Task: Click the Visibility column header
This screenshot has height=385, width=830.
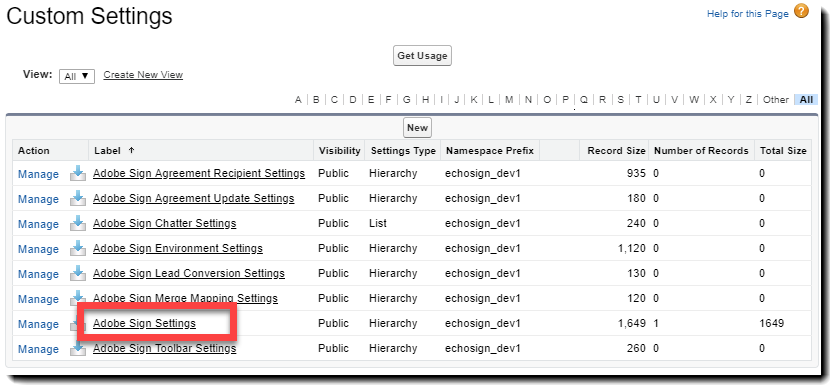Action: tap(339, 150)
